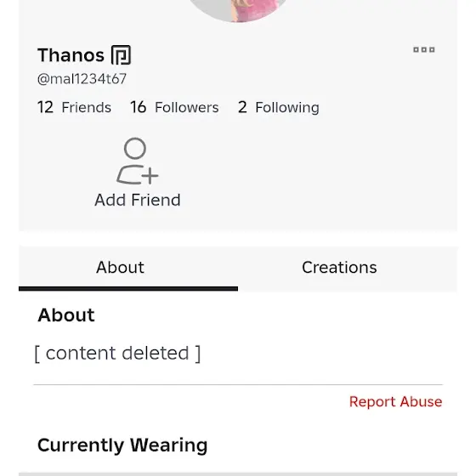Click the content deleted description text

pos(117,353)
